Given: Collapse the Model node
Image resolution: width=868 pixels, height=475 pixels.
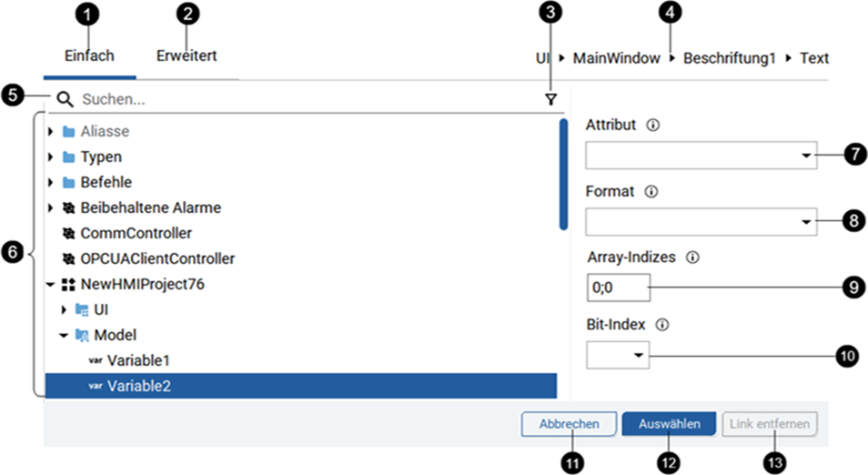Looking at the screenshot, I should point(64,336).
